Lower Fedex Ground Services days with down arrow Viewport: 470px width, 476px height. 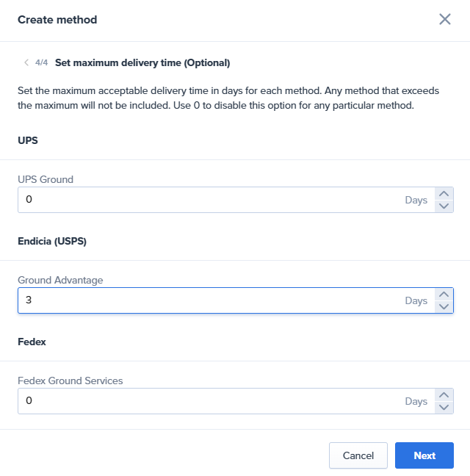click(444, 408)
